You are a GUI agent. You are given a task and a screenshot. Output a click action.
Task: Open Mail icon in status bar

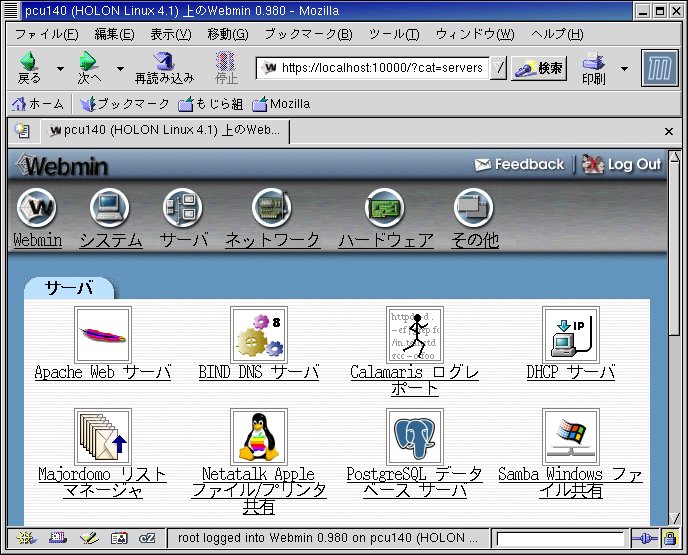point(57,538)
